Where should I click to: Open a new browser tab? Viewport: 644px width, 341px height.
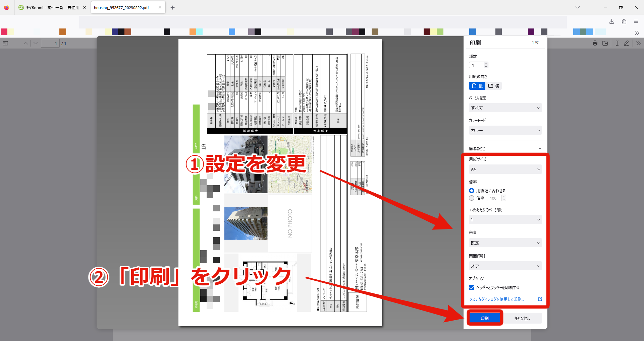click(172, 7)
